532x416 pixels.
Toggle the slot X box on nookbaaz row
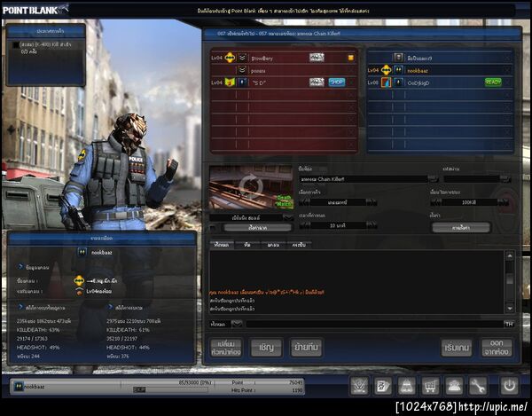(x=507, y=70)
